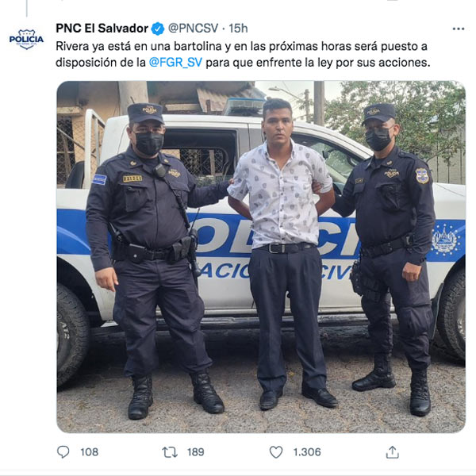Click the thread connector line above avatar
Screen dimensions: 476x476
[x=27, y=8]
